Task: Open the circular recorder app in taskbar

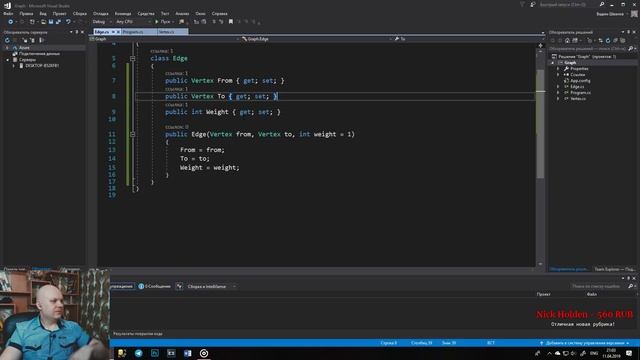Action: 204,353
